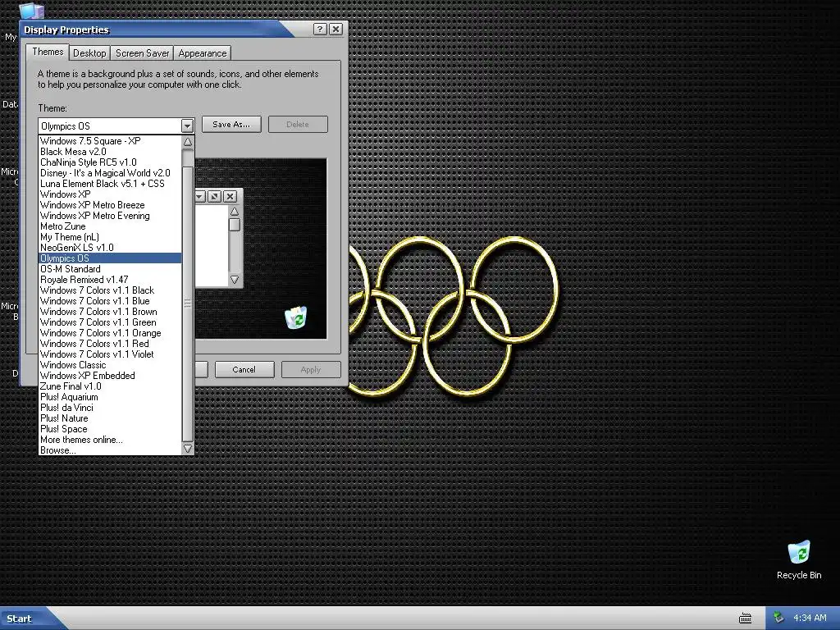Choose the Windows XP theme

pyautogui.click(x=110, y=194)
